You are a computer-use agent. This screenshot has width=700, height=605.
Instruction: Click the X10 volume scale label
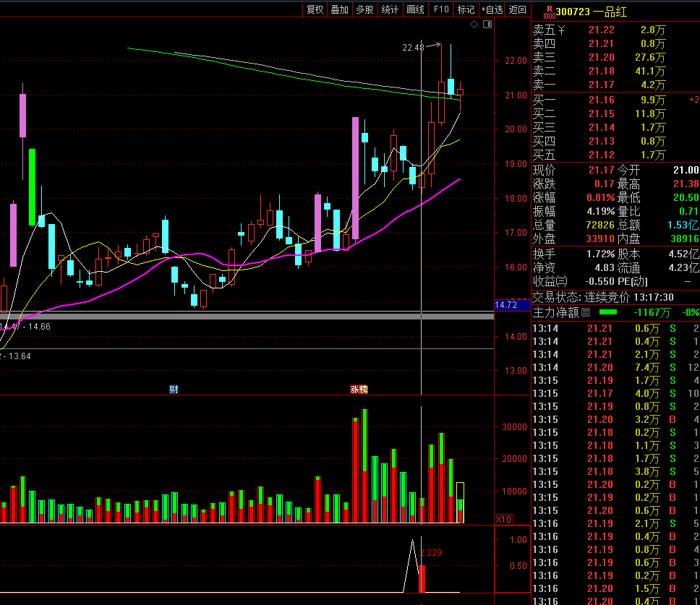[503, 519]
